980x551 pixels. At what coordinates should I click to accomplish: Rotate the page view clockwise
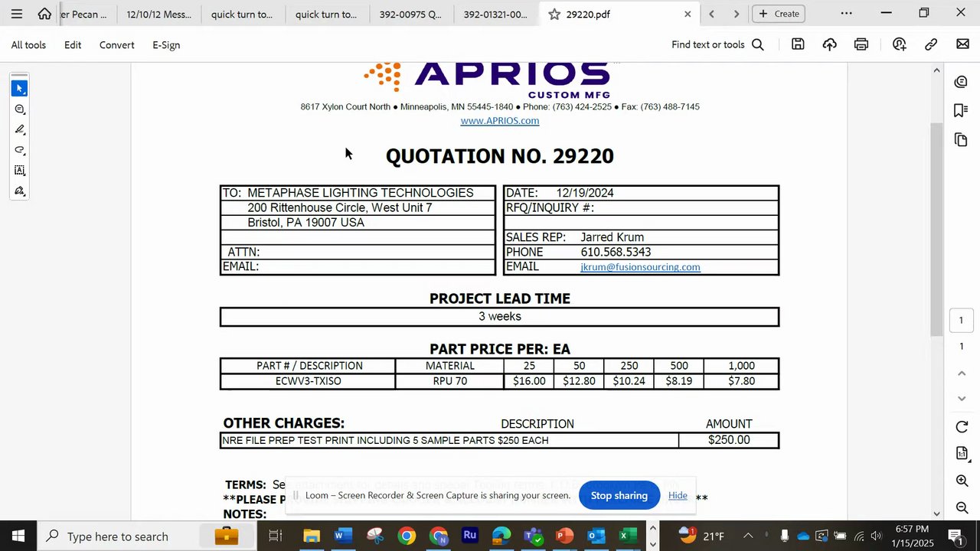(962, 427)
